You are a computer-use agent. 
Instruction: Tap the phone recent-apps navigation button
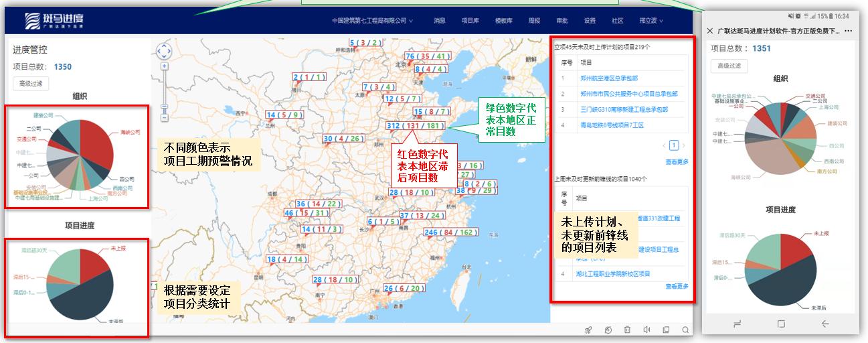pos(737,324)
